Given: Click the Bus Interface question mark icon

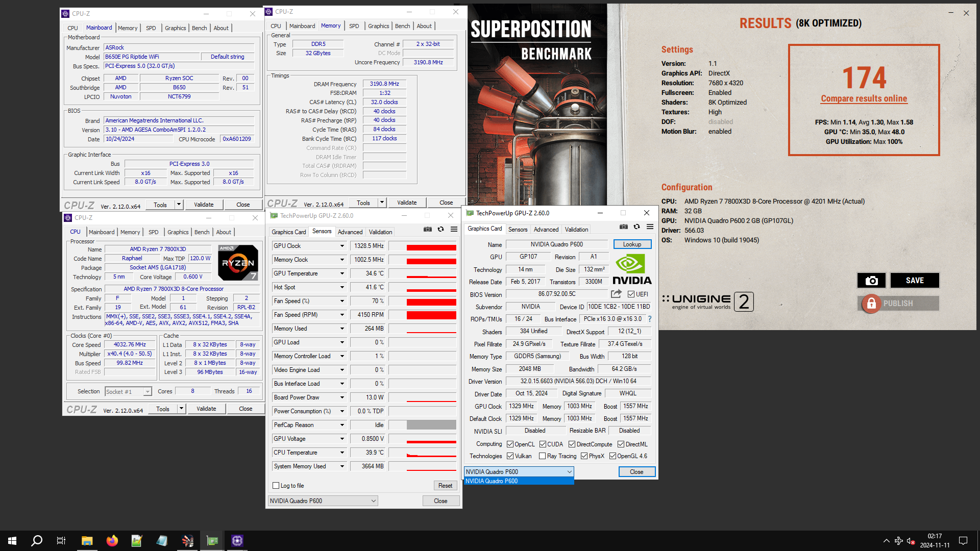Looking at the screenshot, I should [x=650, y=319].
